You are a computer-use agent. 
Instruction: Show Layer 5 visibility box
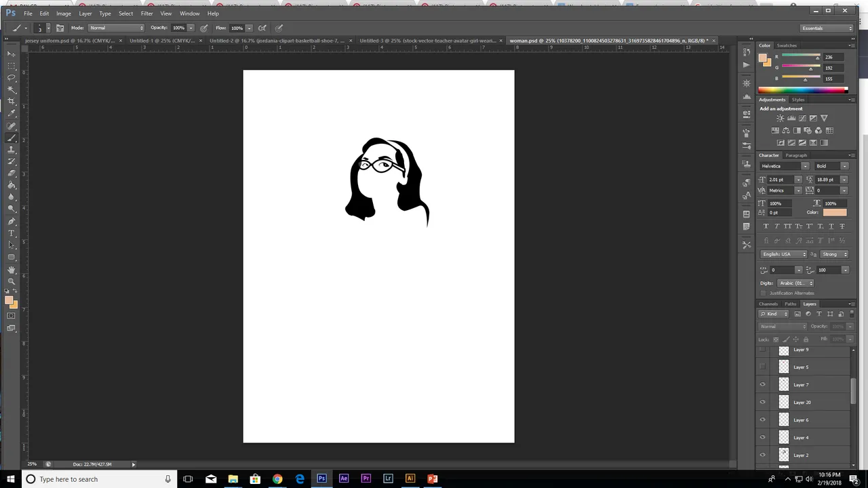pyautogui.click(x=763, y=367)
